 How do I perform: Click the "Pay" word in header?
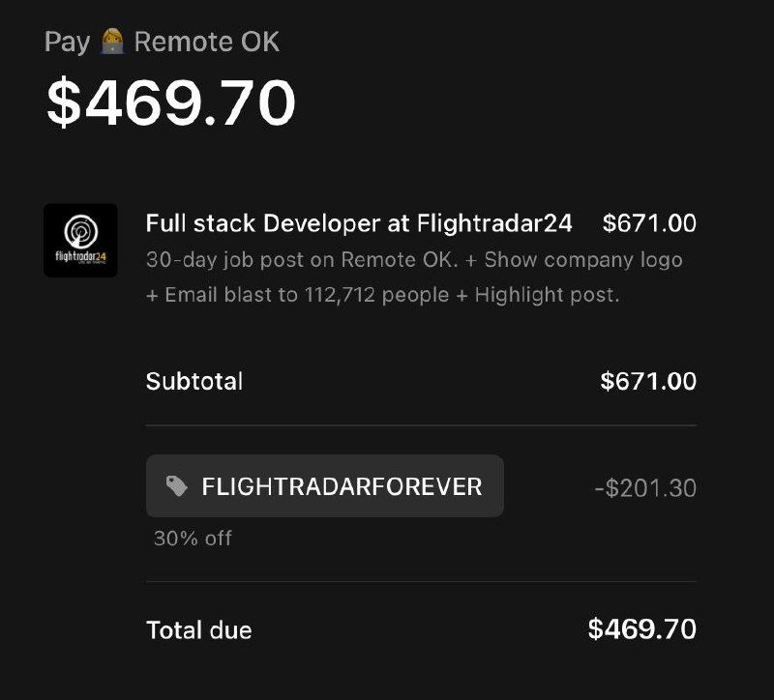pos(67,42)
